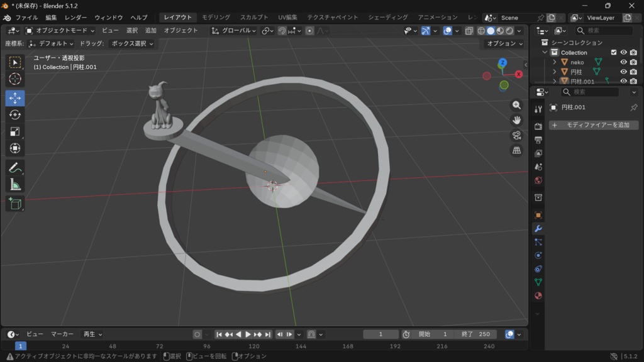Screen dimensions: 644x362
Task: Open Tool properties tab
Action: tap(538, 109)
